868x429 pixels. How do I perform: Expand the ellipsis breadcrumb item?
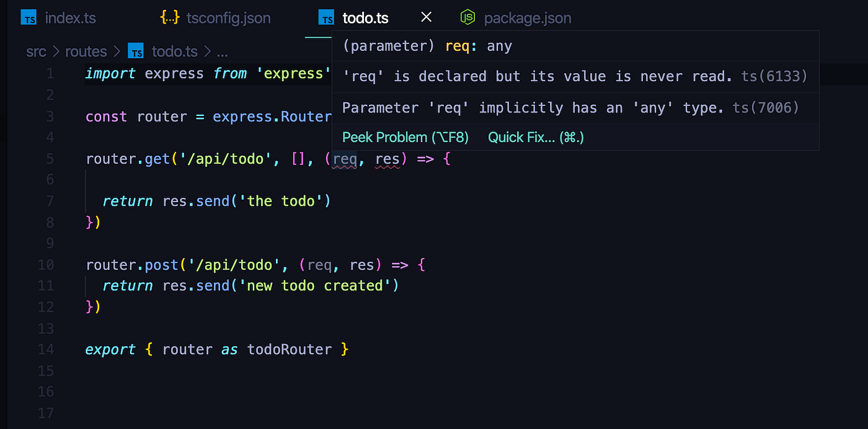point(222,51)
